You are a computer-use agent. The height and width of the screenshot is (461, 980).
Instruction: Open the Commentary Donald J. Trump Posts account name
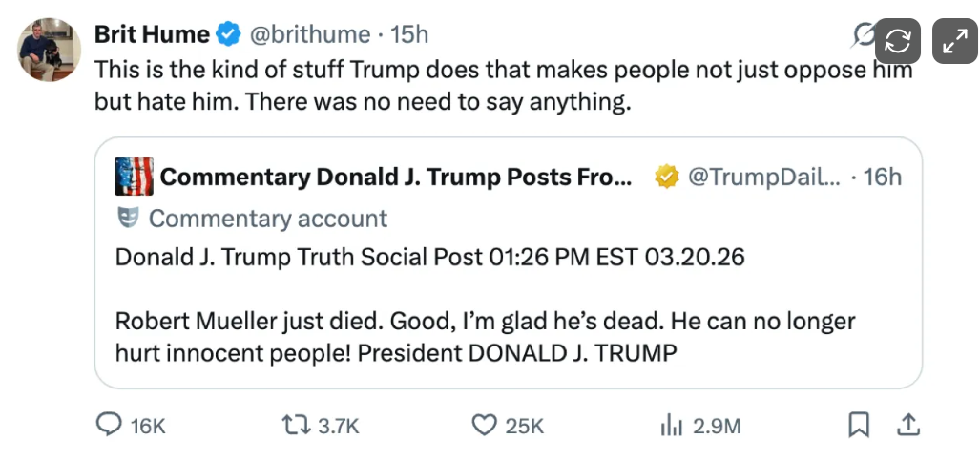395,177
